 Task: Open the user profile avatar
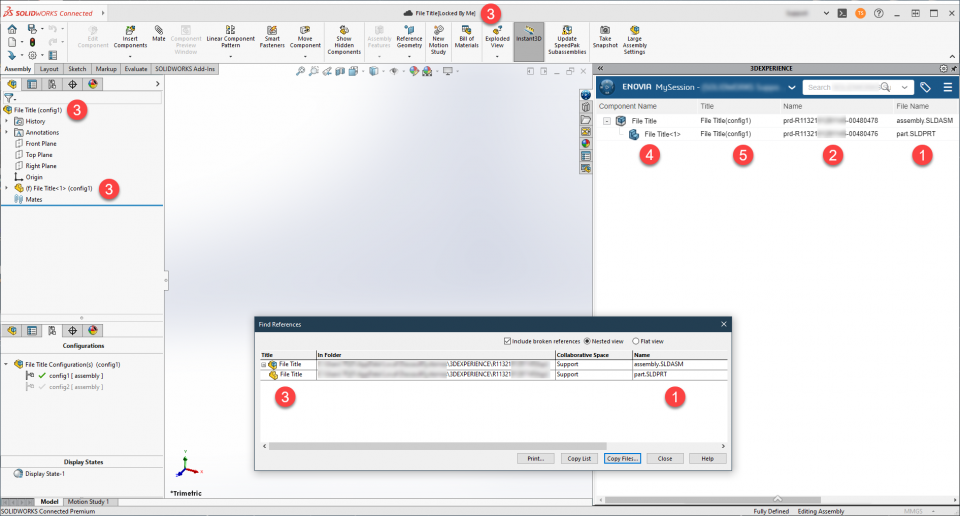pos(861,13)
